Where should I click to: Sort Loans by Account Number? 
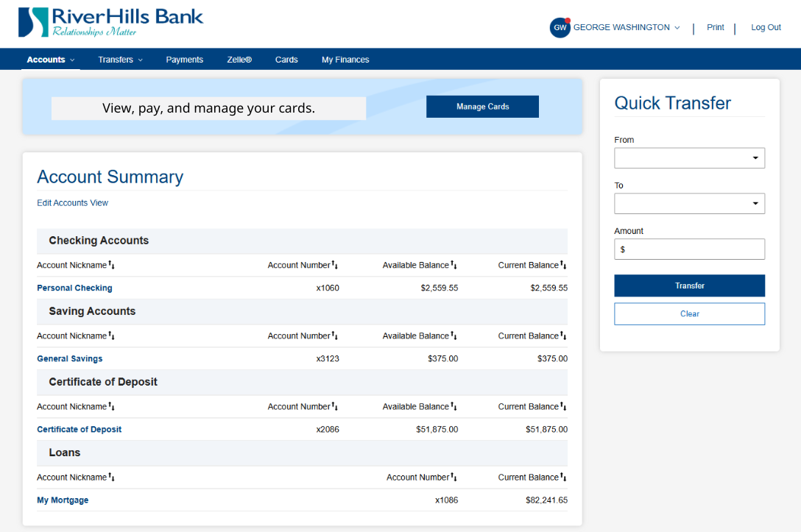(x=421, y=478)
